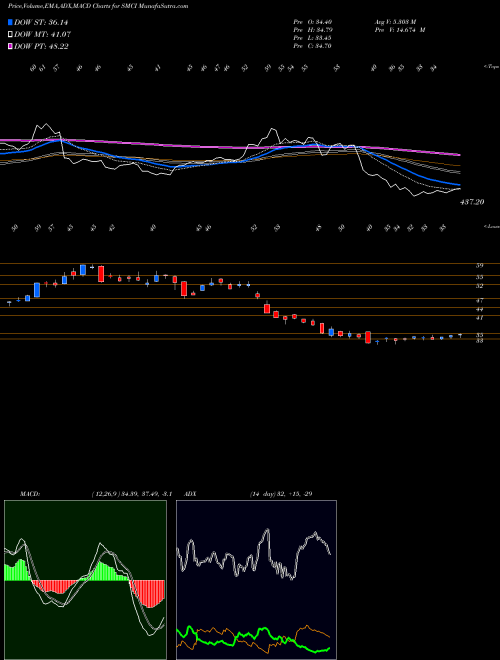The height and width of the screenshot is (660, 500).
Task: Click the 41 price axis label
Action: click(x=479, y=318)
